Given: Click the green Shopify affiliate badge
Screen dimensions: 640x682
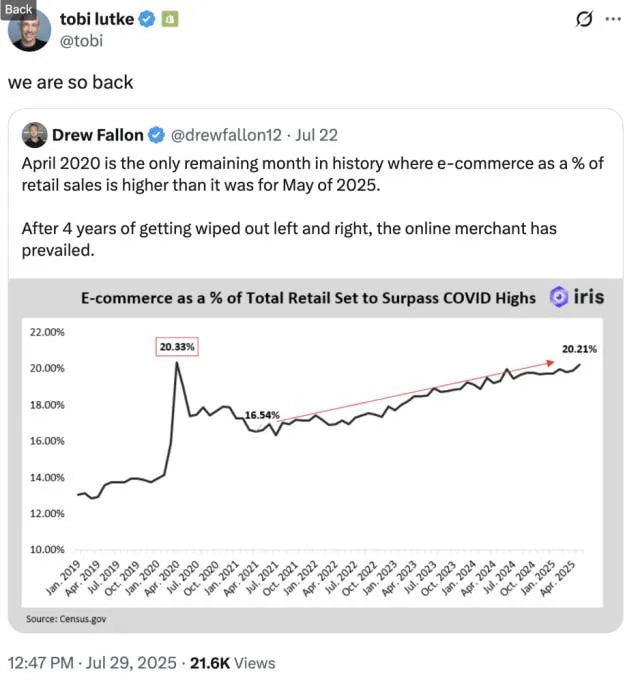Looking at the screenshot, I should pos(170,19).
